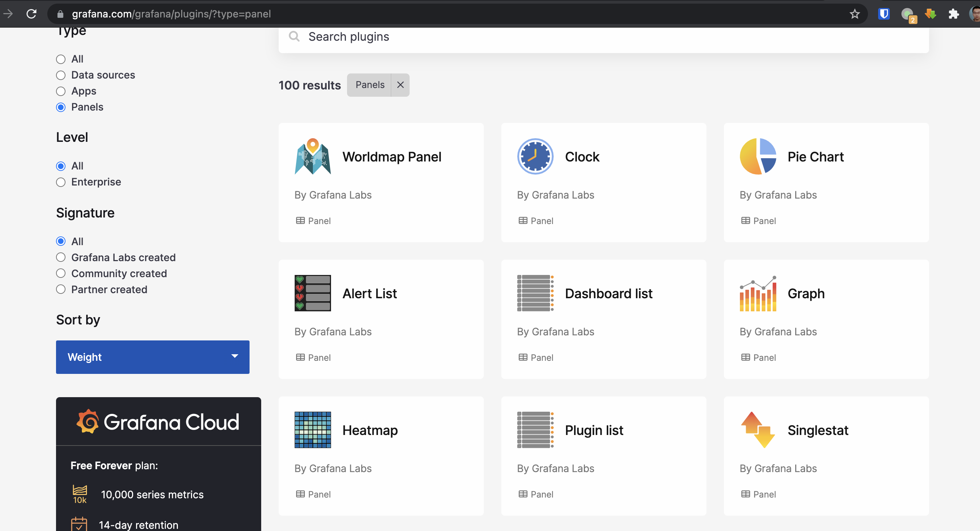
Task: Remove the Panels filter chip
Action: point(400,84)
